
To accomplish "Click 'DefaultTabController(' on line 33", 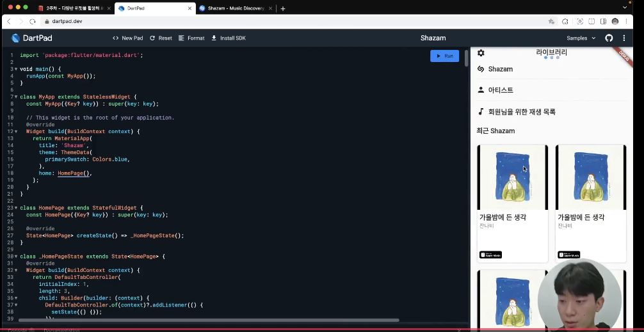I will 88,278.
